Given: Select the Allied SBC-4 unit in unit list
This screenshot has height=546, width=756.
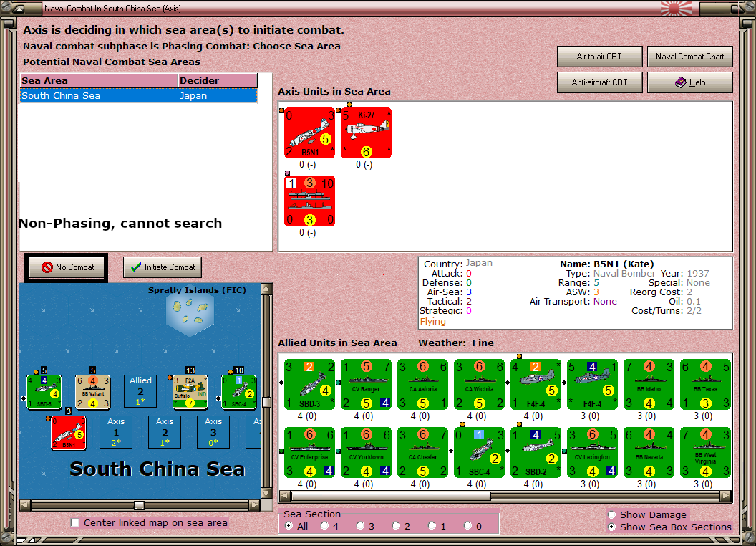Looking at the screenshot, I should tap(479, 453).
